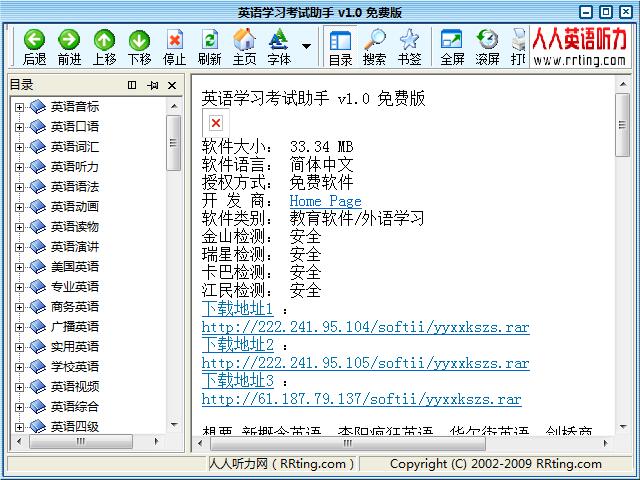Image resolution: width=640 pixels, height=480 pixels.
Task: Select the 实用英语 tree item
Action: coord(75,347)
